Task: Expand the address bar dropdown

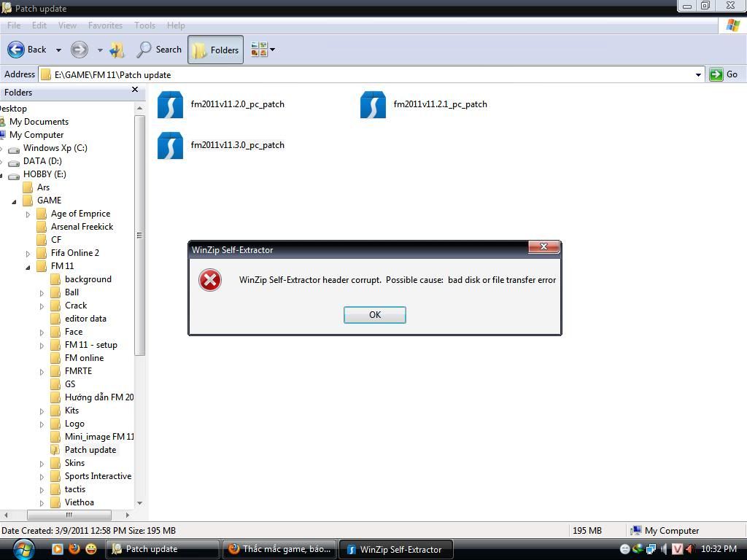Action: point(698,75)
